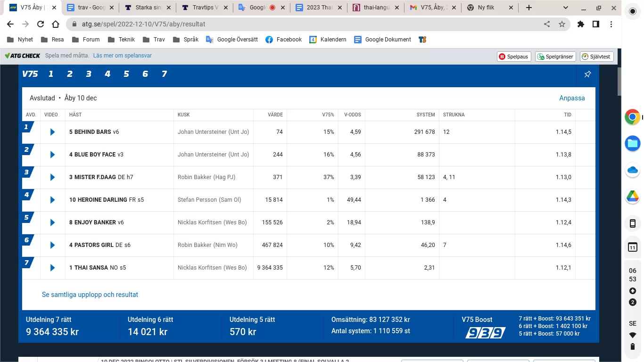644x362 pixels.
Task: Click Se samtliga upplopp och resultat
Action: pos(90,295)
